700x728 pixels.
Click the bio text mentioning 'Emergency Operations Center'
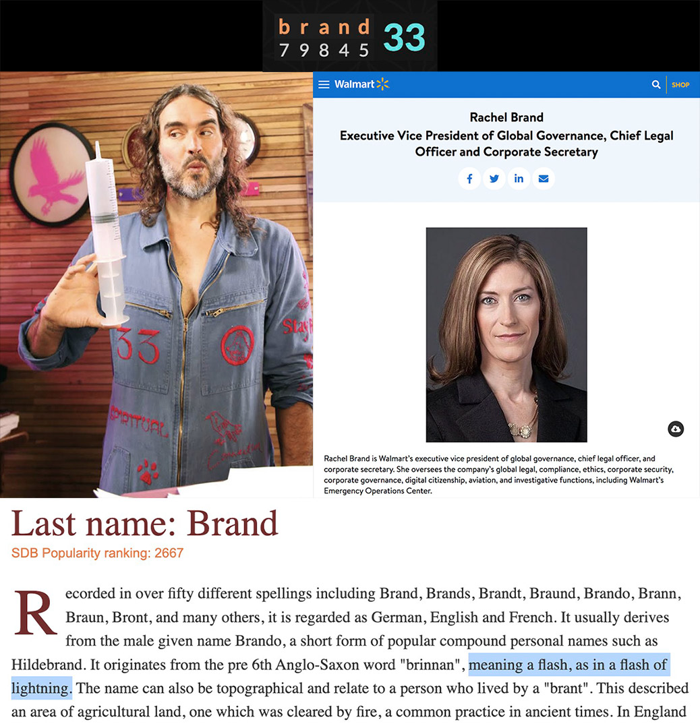pyautogui.click(x=498, y=475)
